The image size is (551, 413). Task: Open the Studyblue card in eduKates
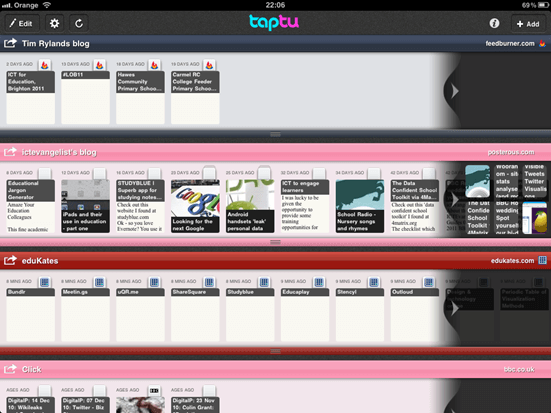(x=250, y=315)
